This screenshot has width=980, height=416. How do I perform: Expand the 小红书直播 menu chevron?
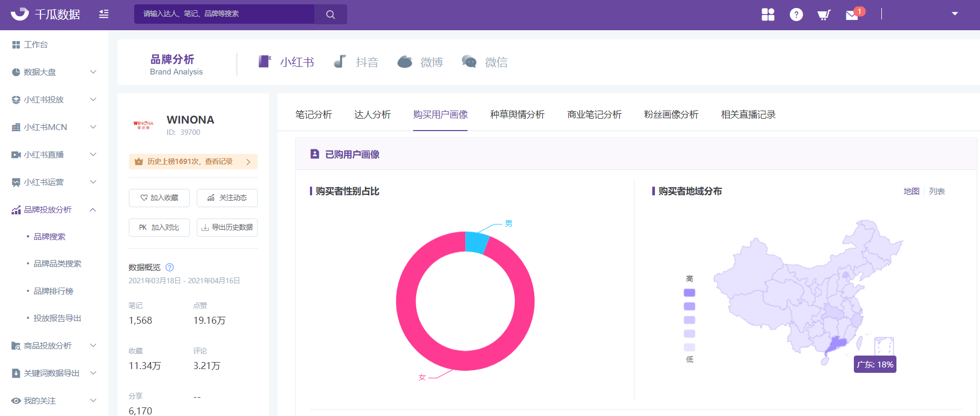[x=93, y=154]
